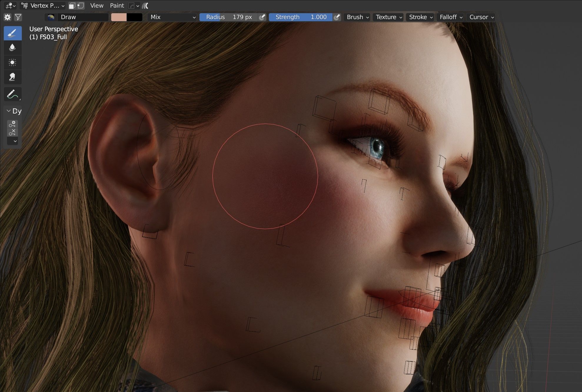Open the Vertex Paint mode dropdown
Viewport: 582px width, 392px height.
(42, 5)
